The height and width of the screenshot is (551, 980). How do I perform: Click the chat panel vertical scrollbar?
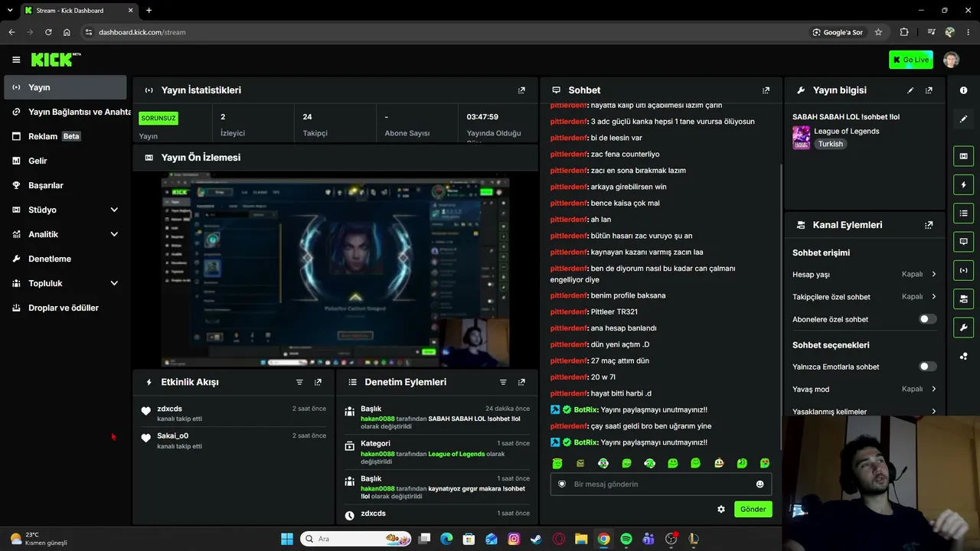pyautogui.click(x=780, y=306)
